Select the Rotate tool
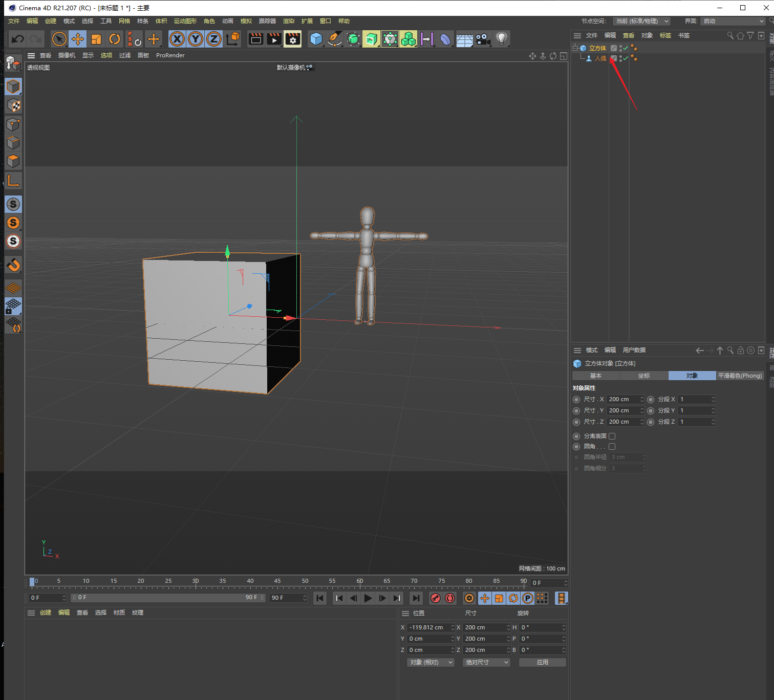 [115, 39]
